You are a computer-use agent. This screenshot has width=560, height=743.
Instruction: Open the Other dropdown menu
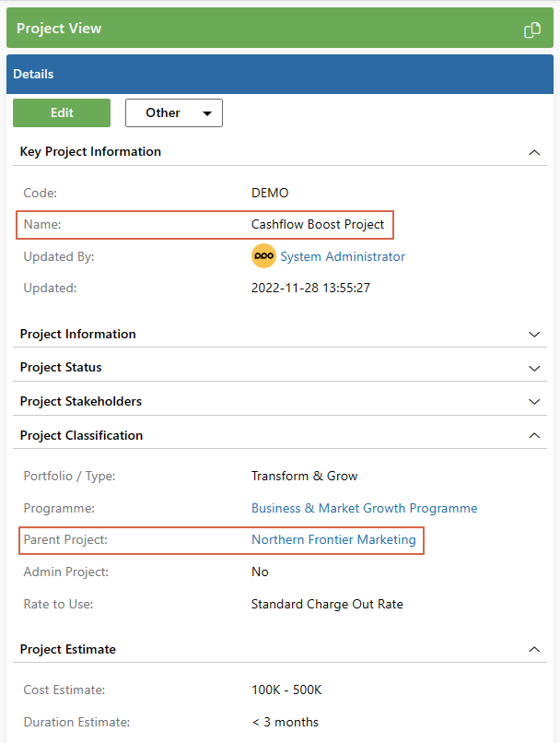click(174, 112)
